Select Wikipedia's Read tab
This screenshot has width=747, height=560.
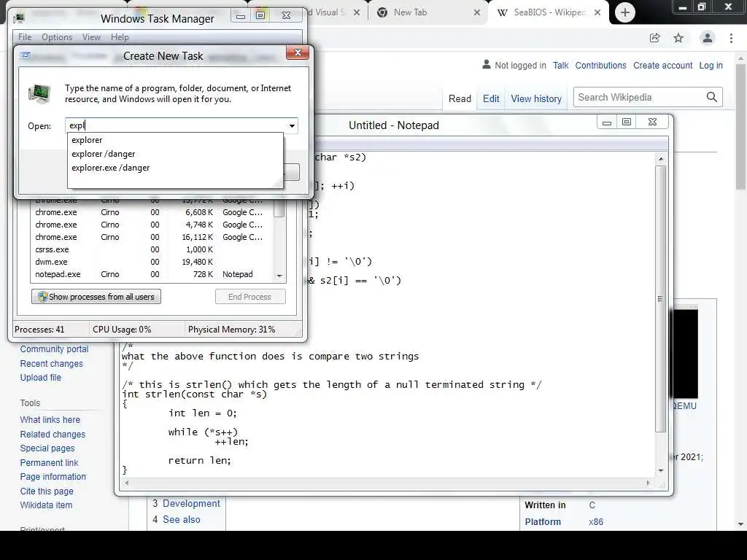460,98
